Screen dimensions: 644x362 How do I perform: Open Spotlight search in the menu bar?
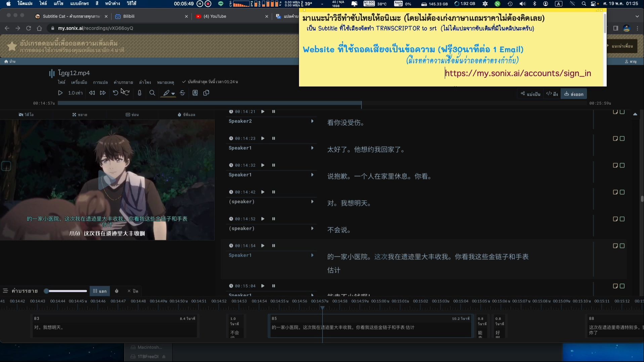584,4
